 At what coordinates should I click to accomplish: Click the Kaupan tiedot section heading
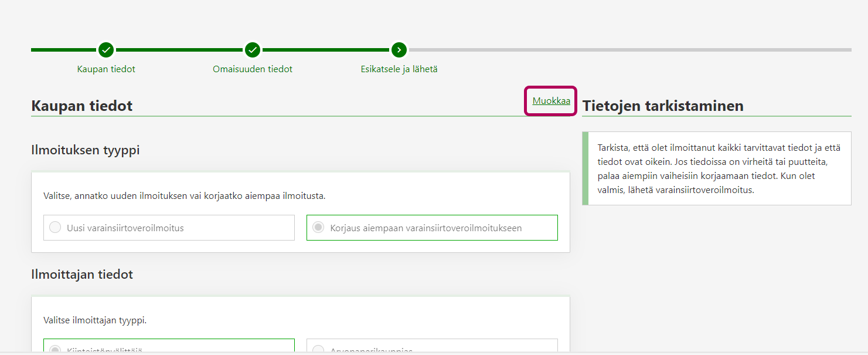[81, 106]
